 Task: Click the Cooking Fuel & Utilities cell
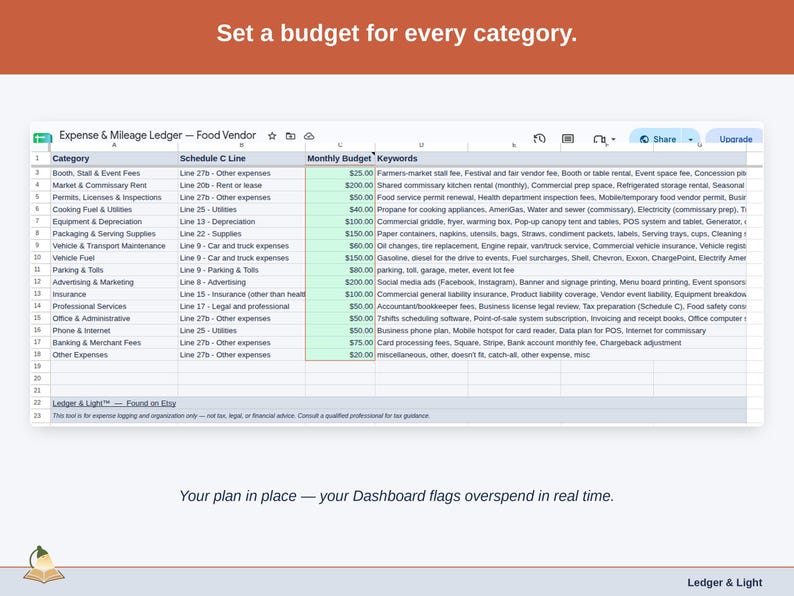[114, 210]
